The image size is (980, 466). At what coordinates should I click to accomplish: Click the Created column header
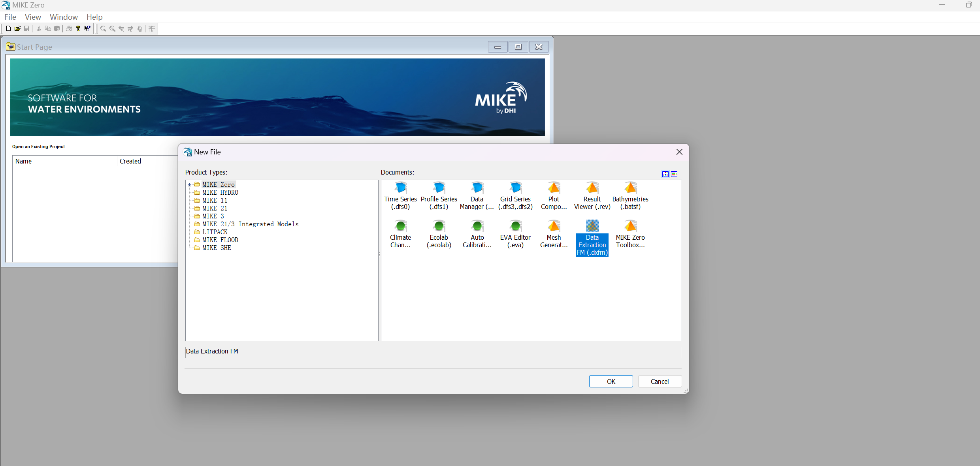[x=148, y=161]
